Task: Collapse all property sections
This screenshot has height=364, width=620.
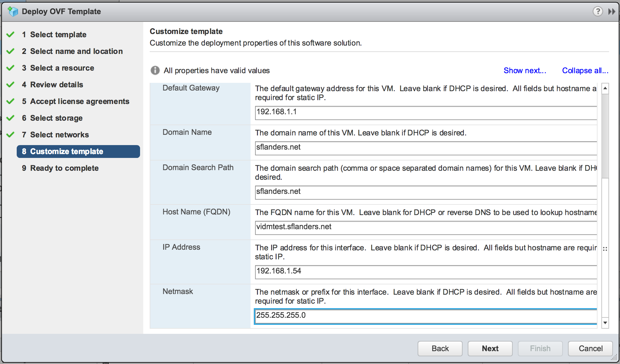Action: pyautogui.click(x=585, y=70)
